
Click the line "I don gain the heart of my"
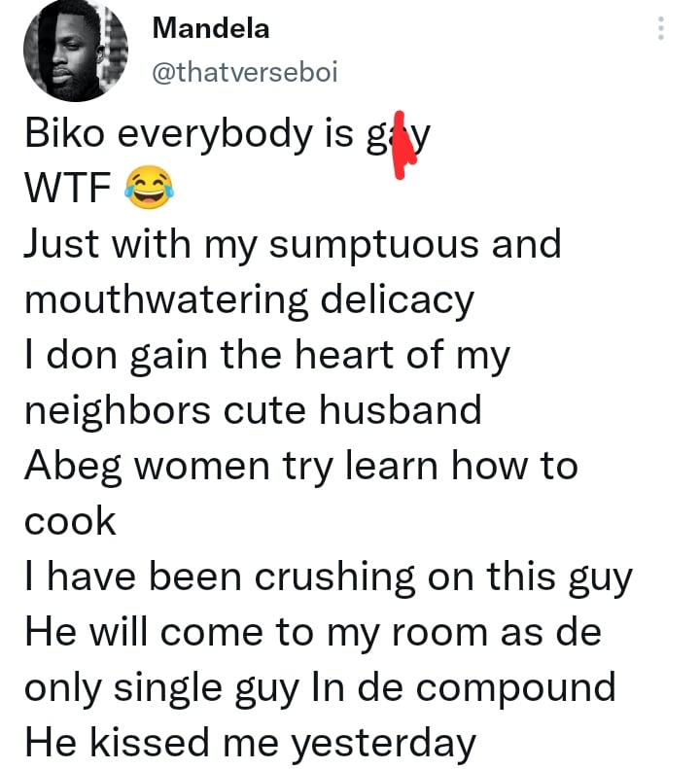pos(266,355)
